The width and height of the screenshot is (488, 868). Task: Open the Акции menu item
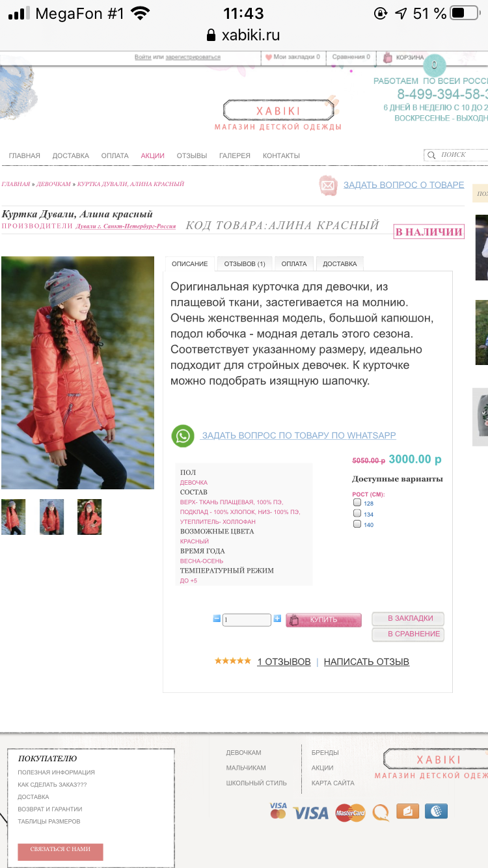click(x=152, y=156)
